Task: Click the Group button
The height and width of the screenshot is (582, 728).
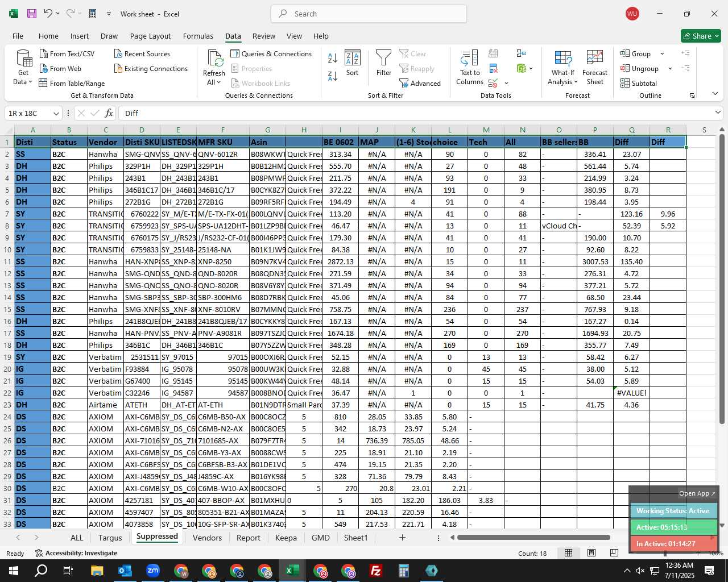Action: 636,53
